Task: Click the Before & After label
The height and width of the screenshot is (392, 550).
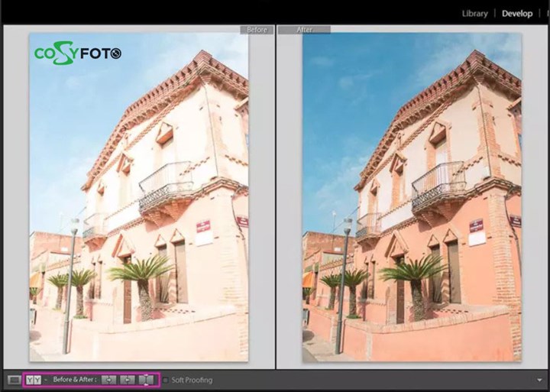Action: coord(74,380)
